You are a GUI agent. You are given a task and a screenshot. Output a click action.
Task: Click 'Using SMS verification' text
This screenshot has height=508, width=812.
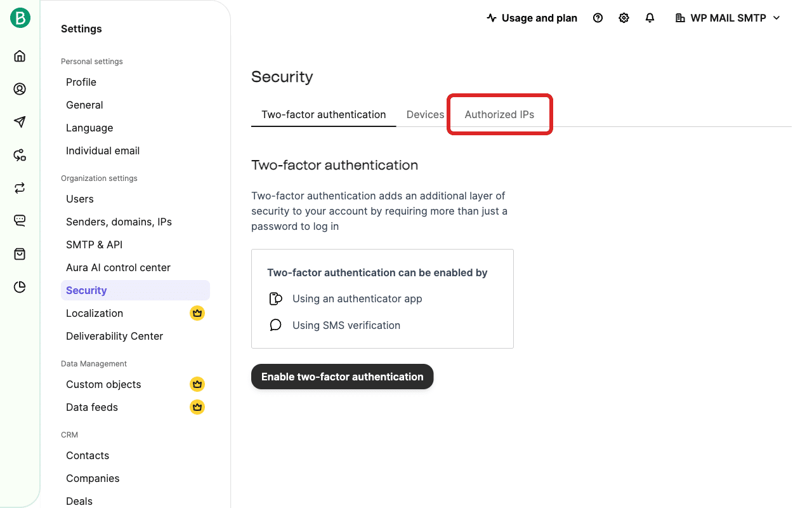click(346, 325)
